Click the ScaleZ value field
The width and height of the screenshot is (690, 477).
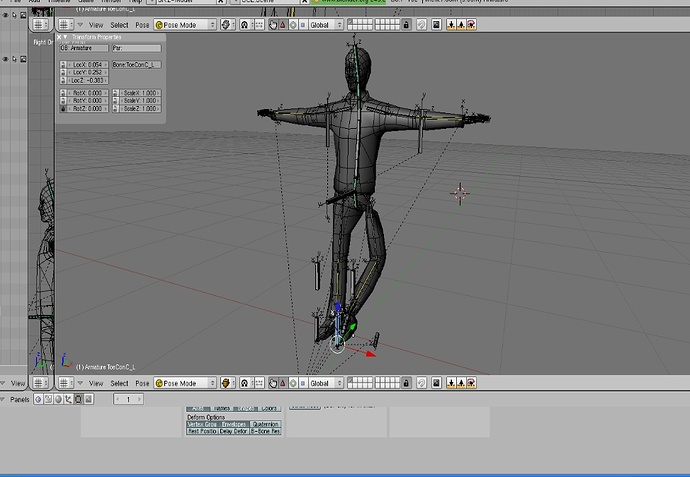coord(140,109)
